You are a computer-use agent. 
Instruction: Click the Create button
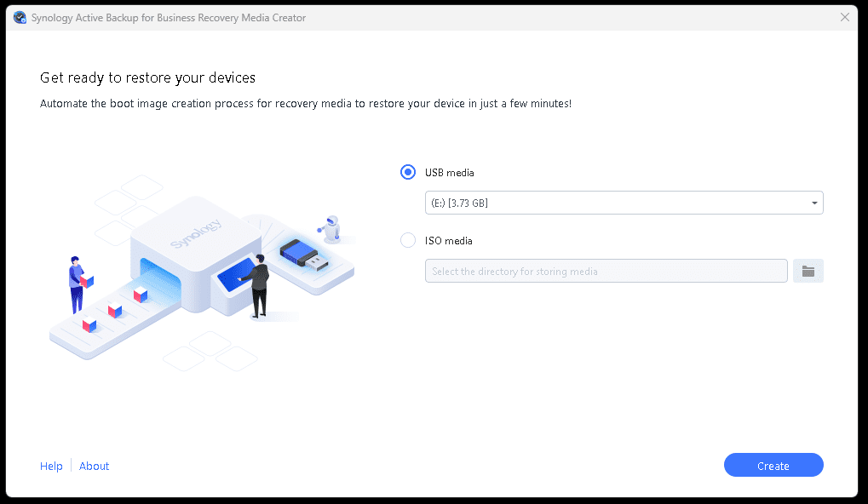pyautogui.click(x=773, y=466)
